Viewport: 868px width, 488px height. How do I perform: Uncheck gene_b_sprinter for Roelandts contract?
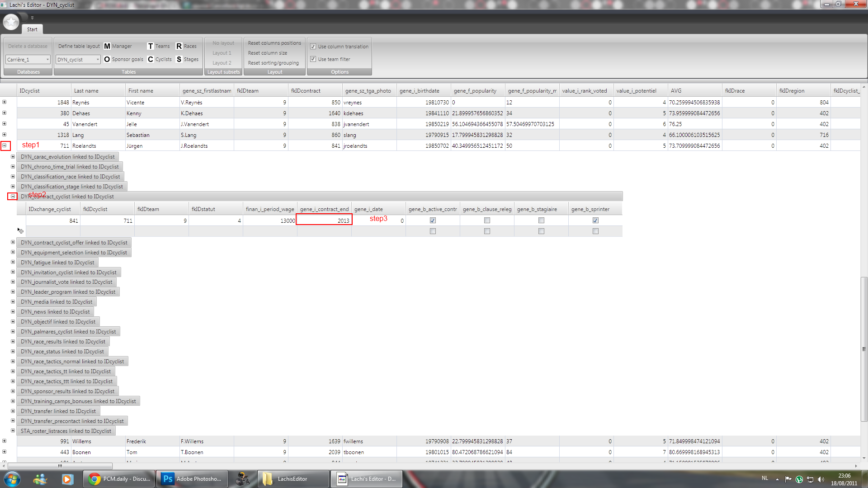pyautogui.click(x=595, y=221)
